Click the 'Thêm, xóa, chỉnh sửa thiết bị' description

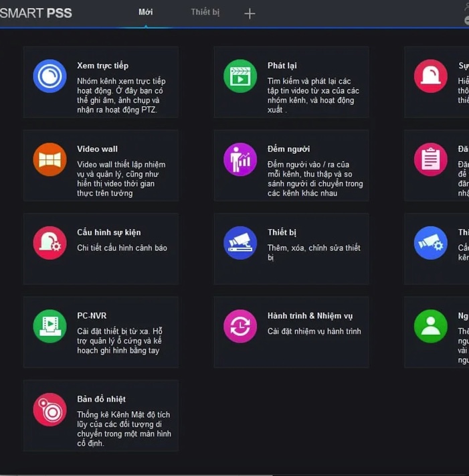314,252
